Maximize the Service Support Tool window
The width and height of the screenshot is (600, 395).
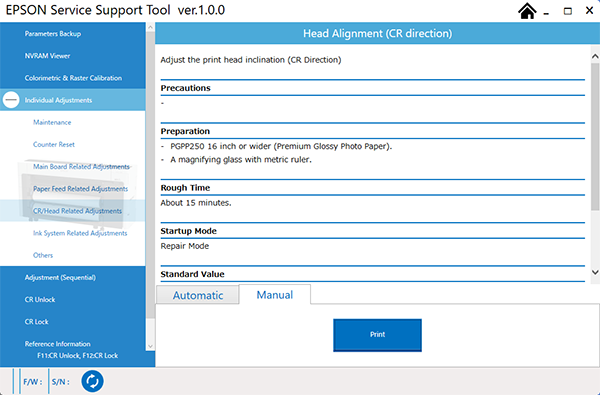click(x=568, y=11)
